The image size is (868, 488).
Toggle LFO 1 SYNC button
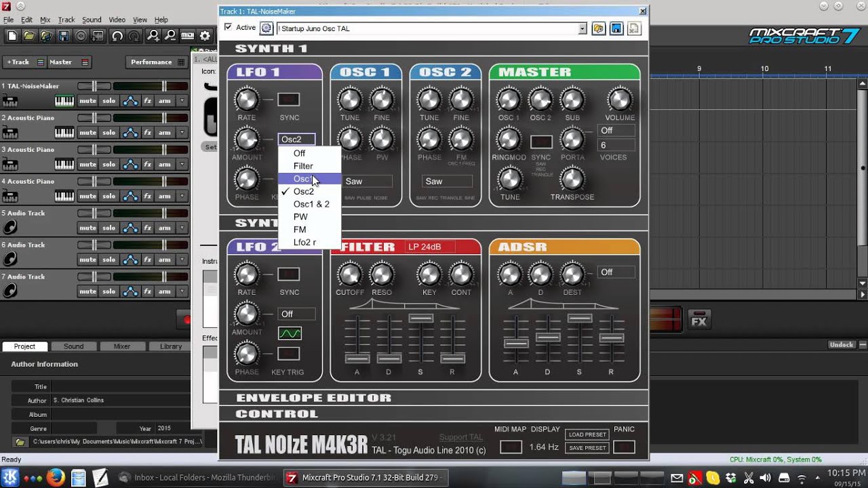click(x=289, y=100)
